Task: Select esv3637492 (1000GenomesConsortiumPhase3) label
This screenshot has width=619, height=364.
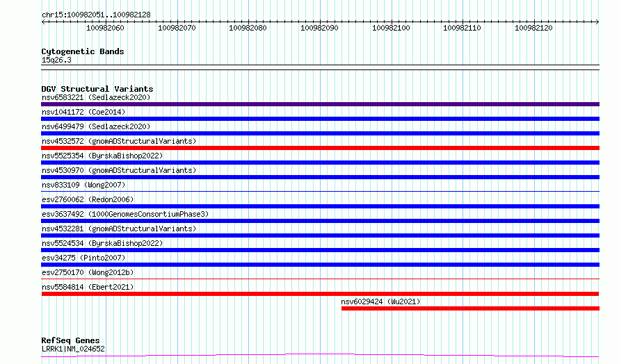Action: pyautogui.click(x=125, y=214)
